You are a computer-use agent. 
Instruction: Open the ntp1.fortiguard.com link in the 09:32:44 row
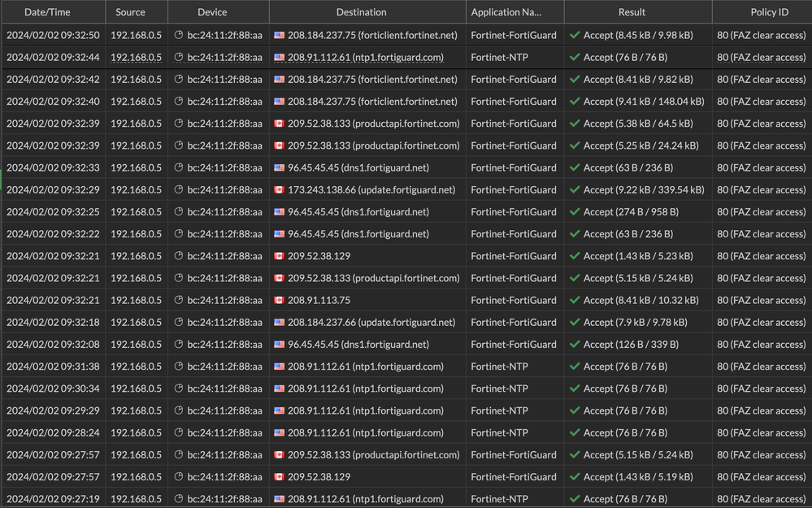366,58
